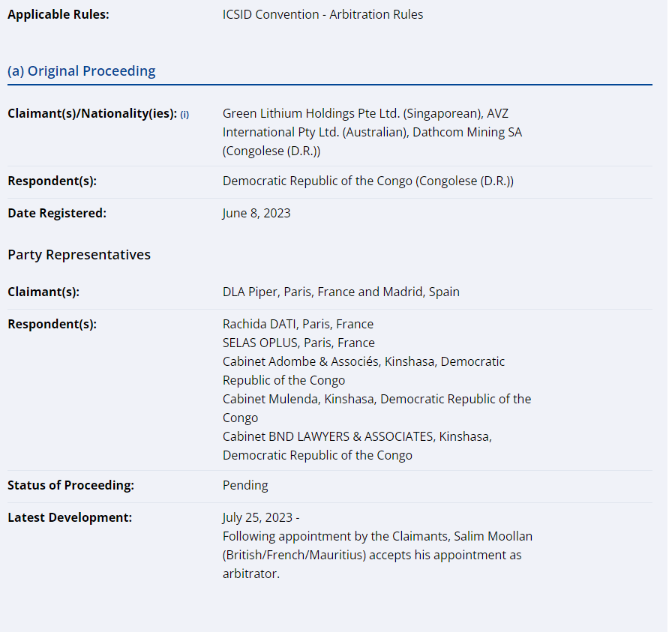The height and width of the screenshot is (641, 672).
Task: Click the "Cabinet Adombe & Associés" representative
Action: [x=301, y=361]
